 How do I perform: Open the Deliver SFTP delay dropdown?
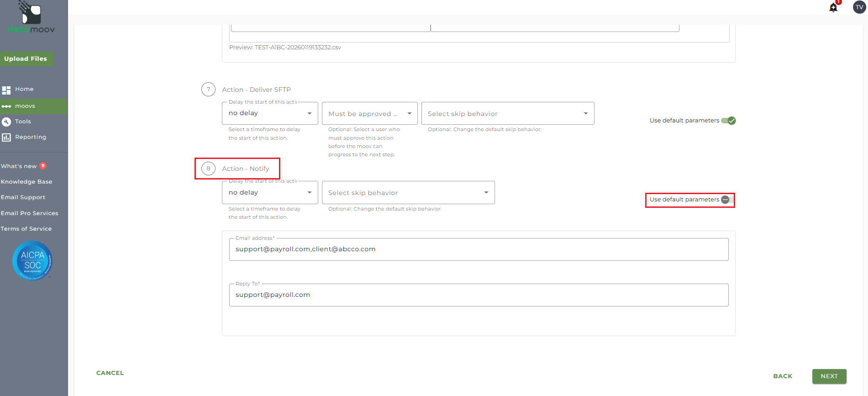(x=270, y=113)
